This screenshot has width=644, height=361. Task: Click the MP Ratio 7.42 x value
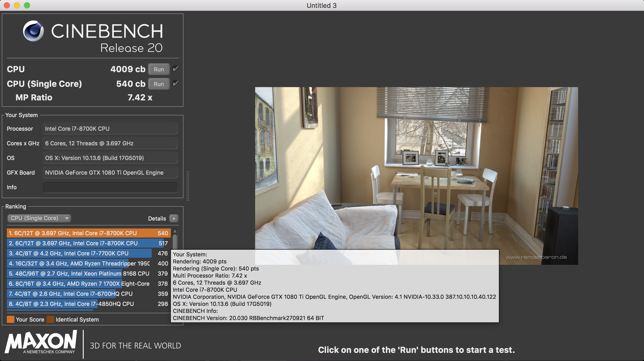tap(140, 97)
